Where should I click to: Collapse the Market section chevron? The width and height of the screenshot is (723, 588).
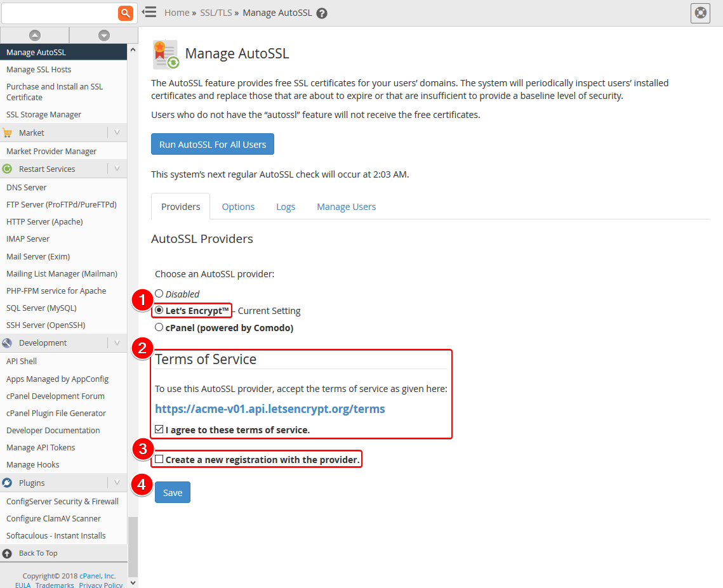pyautogui.click(x=117, y=133)
